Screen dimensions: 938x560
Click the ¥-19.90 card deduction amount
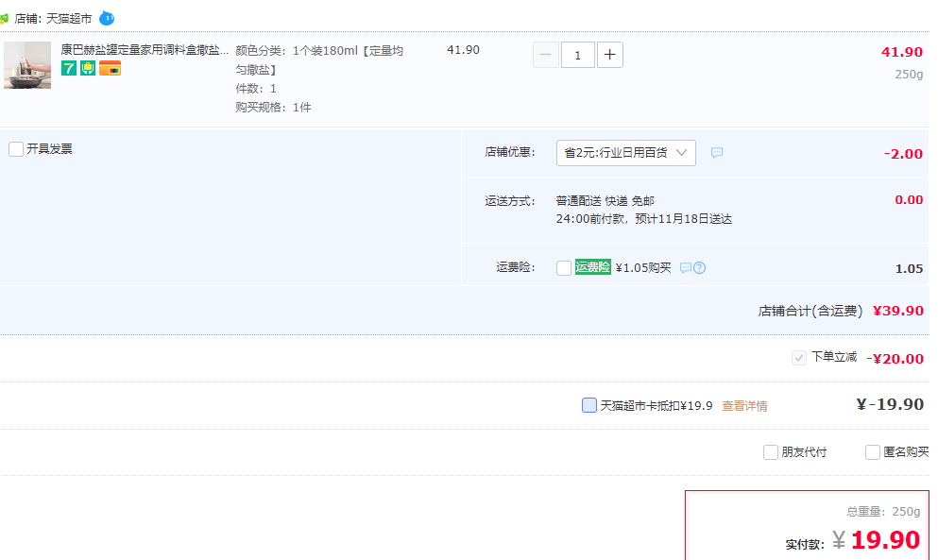890,404
